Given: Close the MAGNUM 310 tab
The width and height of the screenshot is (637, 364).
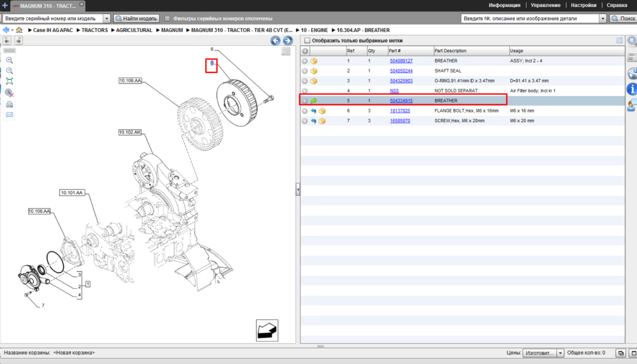Looking at the screenshot, I should click(x=82, y=4).
